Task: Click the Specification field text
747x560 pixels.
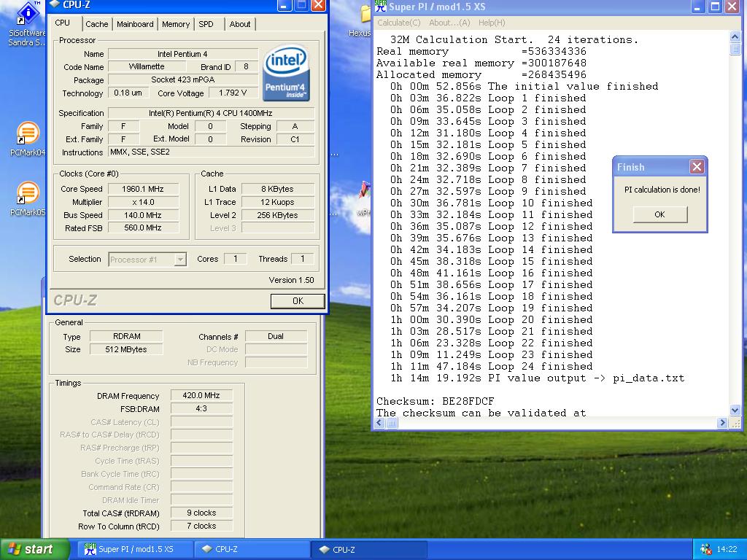Action: click(211, 113)
